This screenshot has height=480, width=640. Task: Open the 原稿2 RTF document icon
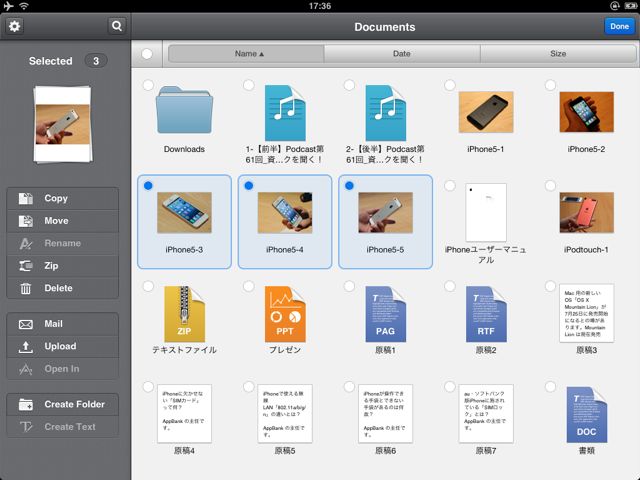coord(486,314)
